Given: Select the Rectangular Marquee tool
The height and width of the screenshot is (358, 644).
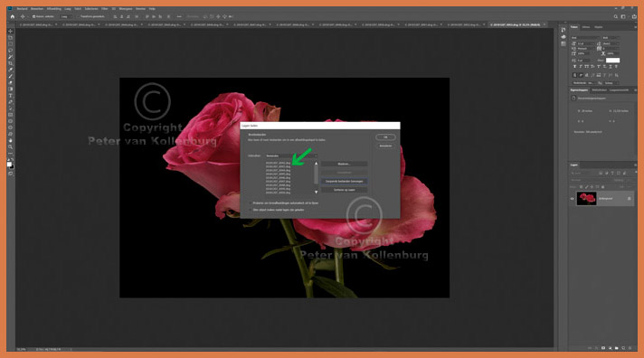Looking at the screenshot, I should 11,44.
